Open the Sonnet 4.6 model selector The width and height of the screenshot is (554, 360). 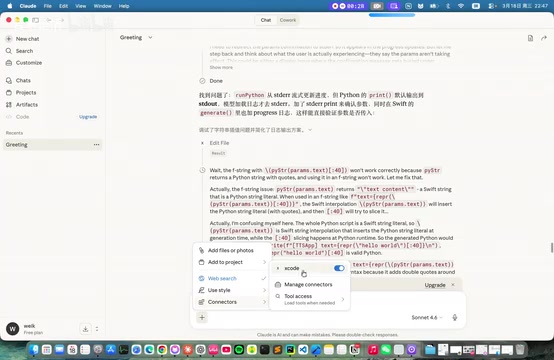pos(426,317)
